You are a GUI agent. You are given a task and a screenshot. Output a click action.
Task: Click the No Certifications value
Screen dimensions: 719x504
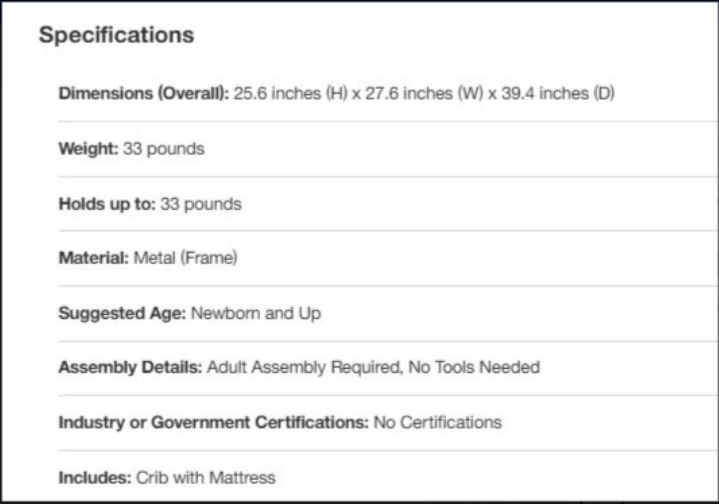[x=437, y=422]
